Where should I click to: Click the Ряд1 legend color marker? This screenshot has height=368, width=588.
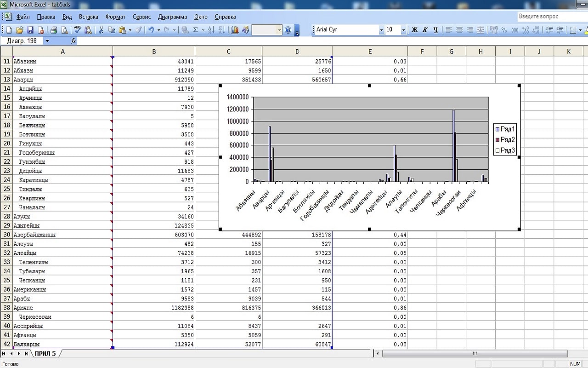(x=498, y=129)
